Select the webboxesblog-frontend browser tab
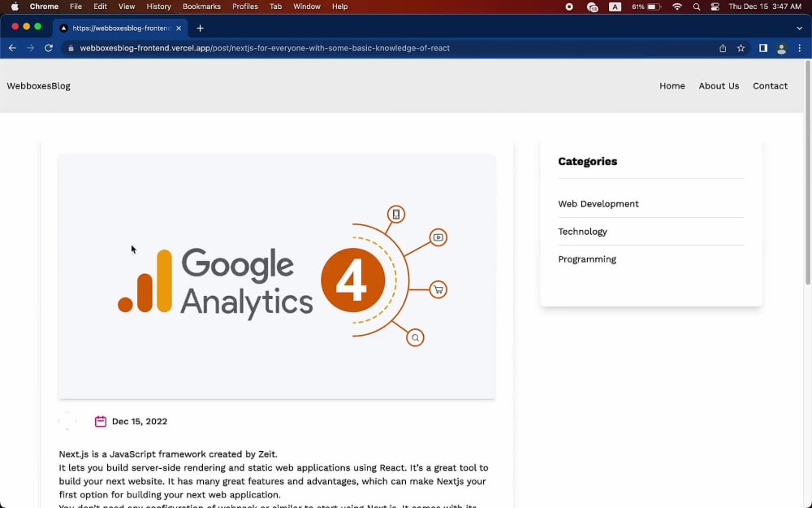The image size is (812, 508). click(x=121, y=28)
